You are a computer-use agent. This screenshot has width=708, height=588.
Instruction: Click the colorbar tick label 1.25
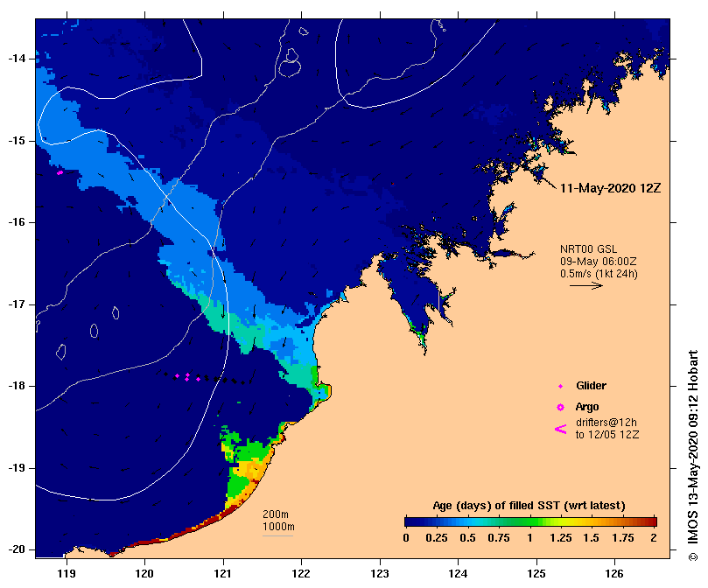(x=560, y=538)
